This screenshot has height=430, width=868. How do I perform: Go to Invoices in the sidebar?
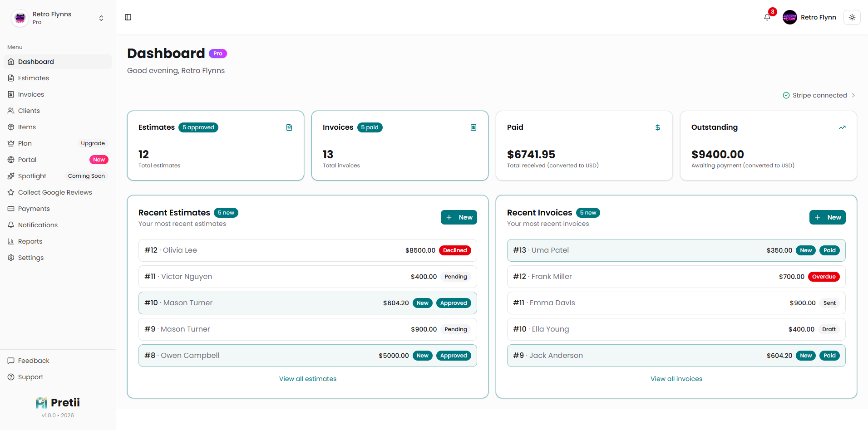pyautogui.click(x=31, y=94)
